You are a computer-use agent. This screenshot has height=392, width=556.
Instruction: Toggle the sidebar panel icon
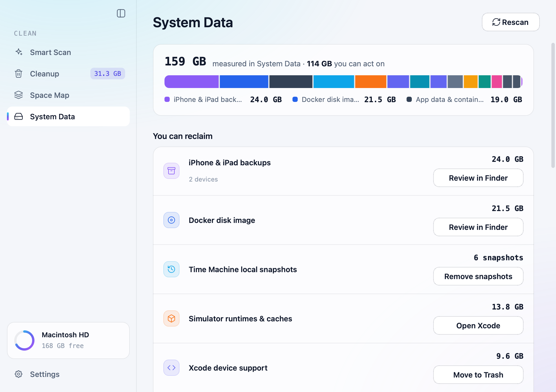click(121, 13)
